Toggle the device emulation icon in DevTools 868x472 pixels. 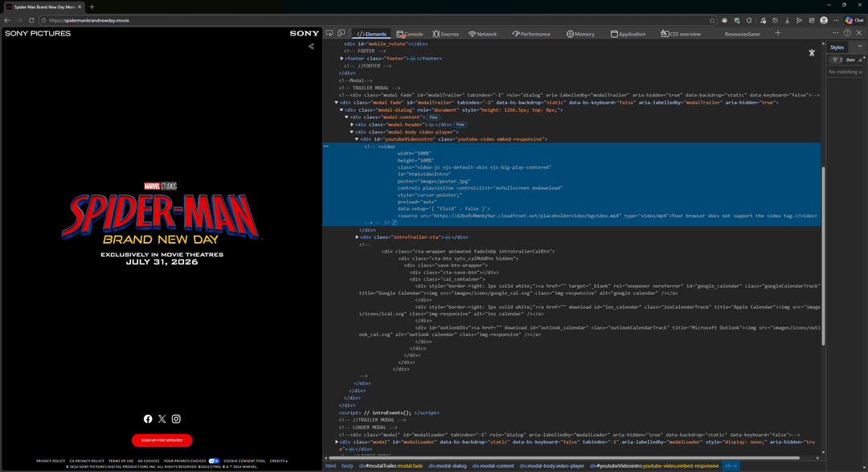[x=342, y=34]
